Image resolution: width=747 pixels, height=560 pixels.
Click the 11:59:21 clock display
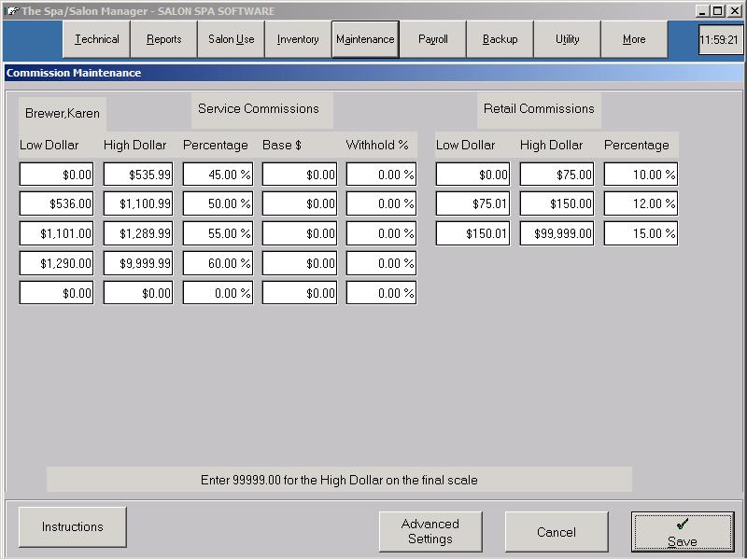[722, 40]
